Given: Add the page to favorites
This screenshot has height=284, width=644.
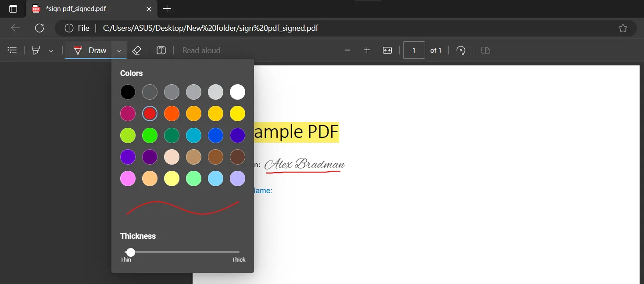Looking at the screenshot, I should [623, 28].
